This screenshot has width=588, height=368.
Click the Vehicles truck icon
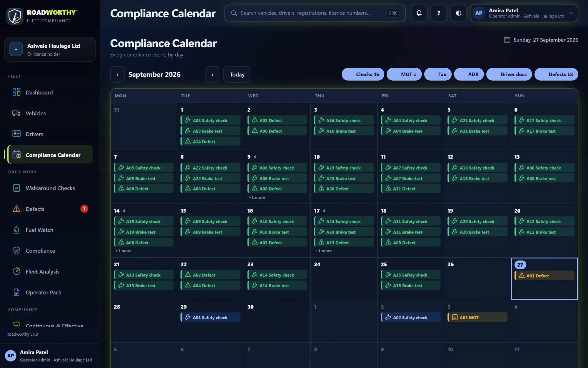(16, 113)
